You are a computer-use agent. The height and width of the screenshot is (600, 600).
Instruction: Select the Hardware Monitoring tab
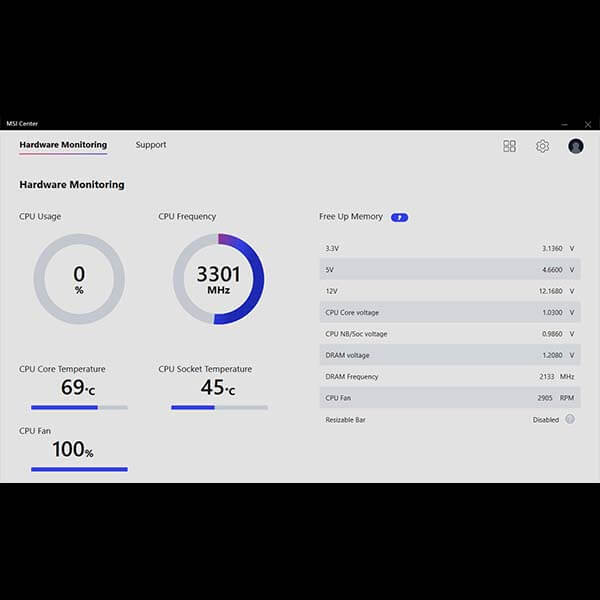click(x=63, y=145)
